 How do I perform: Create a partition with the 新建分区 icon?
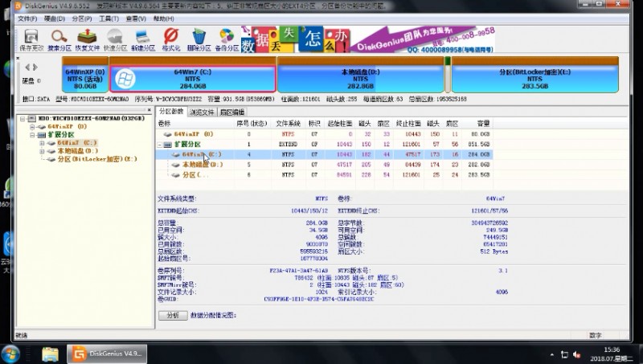click(143, 40)
